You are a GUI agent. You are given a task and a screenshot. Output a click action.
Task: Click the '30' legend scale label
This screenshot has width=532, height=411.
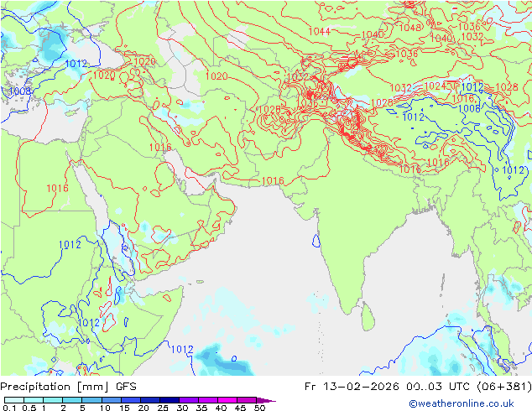pyautogui.click(x=182, y=408)
